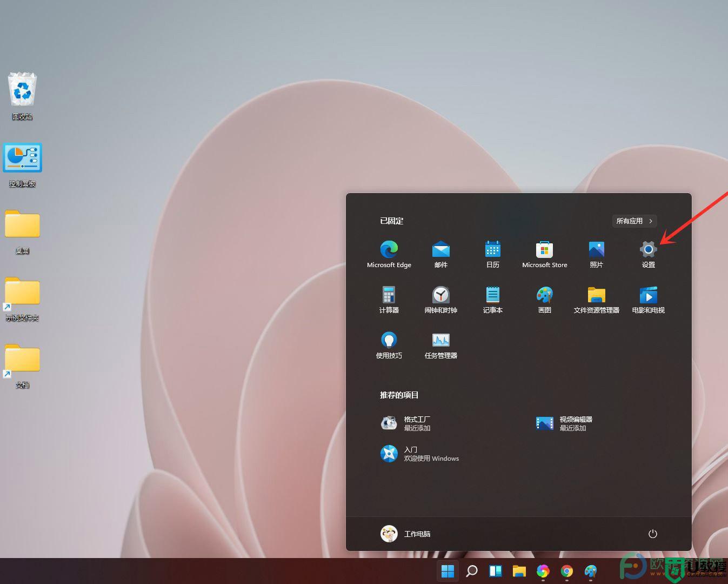
Task: Open the 记事本 (Notepad) app
Action: (x=492, y=295)
